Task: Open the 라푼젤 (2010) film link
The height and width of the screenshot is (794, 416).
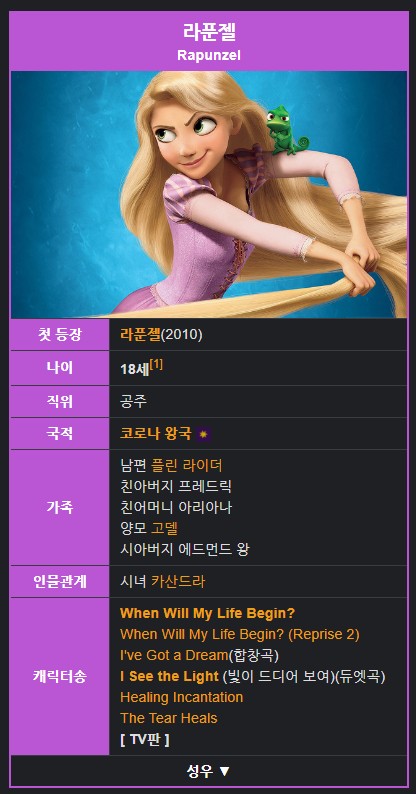Action: click(x=140, y=335)
